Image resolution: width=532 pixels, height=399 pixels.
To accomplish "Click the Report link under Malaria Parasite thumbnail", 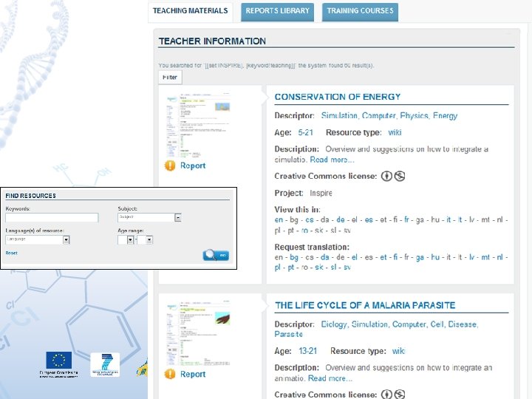I will click(x=193, y=374).
